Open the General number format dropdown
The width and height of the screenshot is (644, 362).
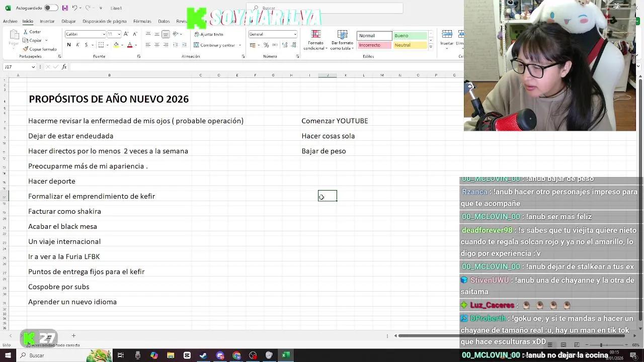tap(295, 34)
